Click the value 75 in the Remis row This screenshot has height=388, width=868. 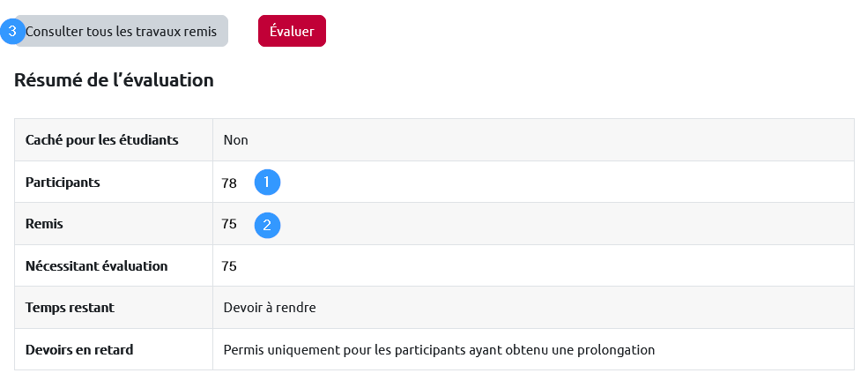coord(229,224)
